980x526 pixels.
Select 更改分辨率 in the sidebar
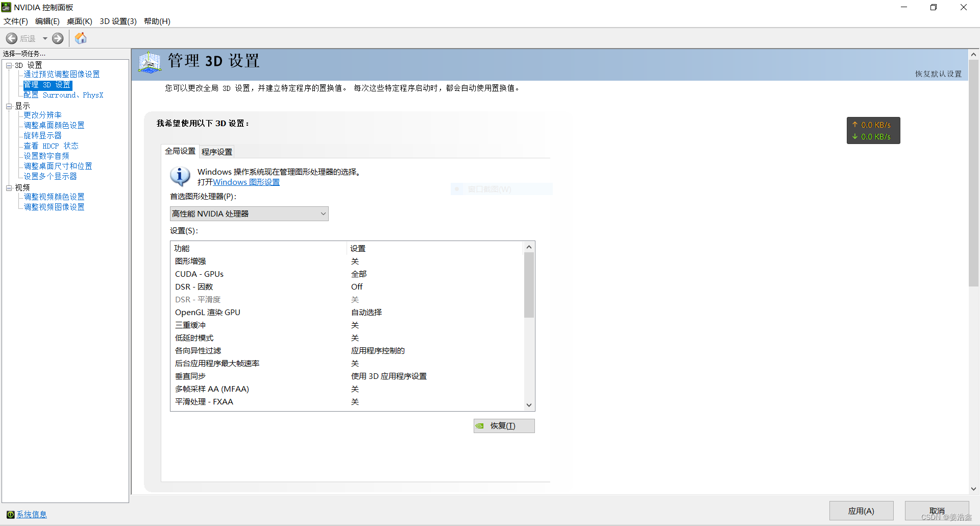click(42, 115)
